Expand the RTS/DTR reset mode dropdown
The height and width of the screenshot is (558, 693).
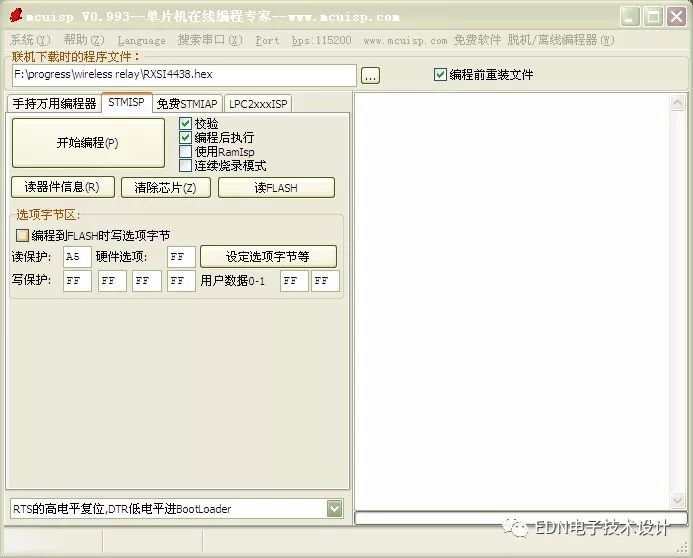[334, 509]
